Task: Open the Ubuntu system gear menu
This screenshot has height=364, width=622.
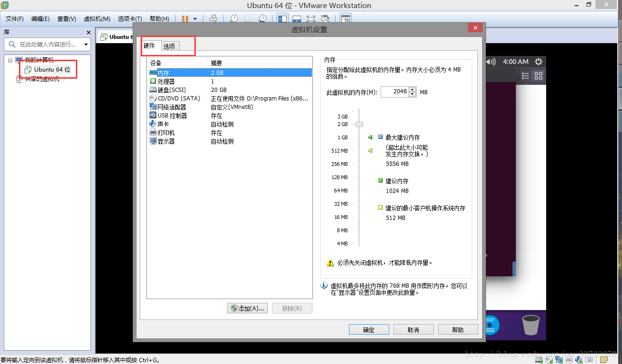Action: [x=538, y=62]
